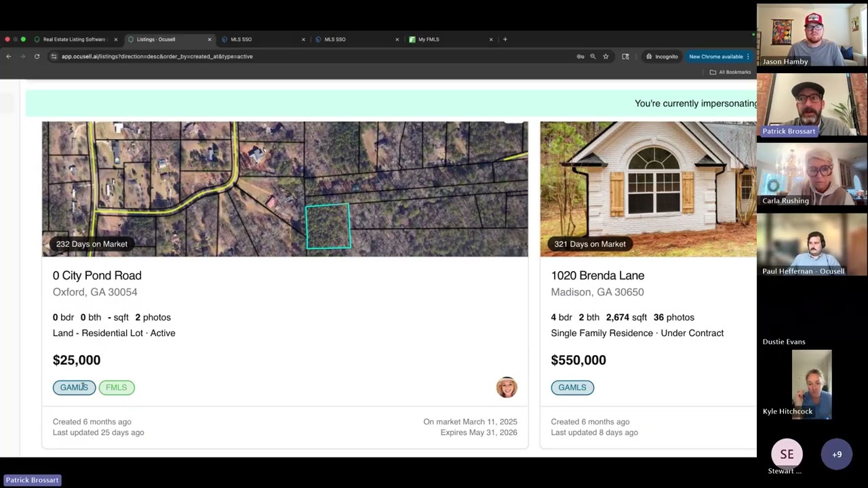Click Madison, GA 30650 address line
The image size is (868, 488).
pos(597,292)
